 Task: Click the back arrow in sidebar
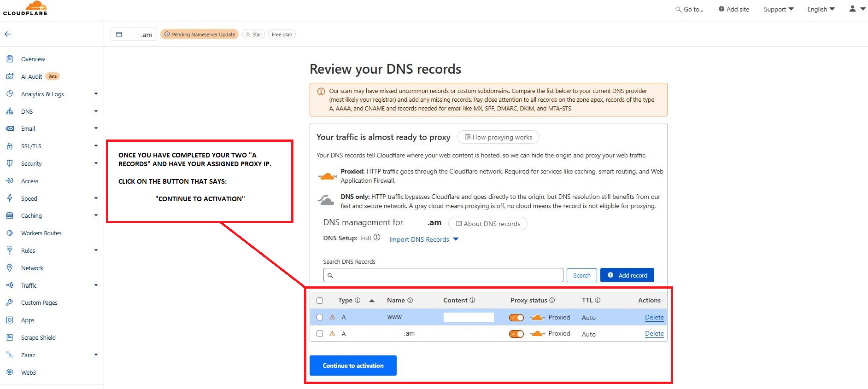8,34
